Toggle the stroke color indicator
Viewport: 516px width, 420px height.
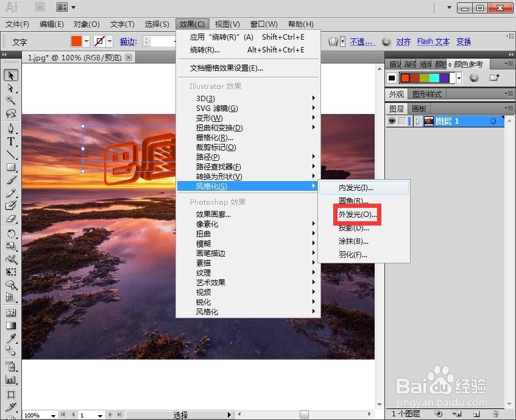coord(99,41)
